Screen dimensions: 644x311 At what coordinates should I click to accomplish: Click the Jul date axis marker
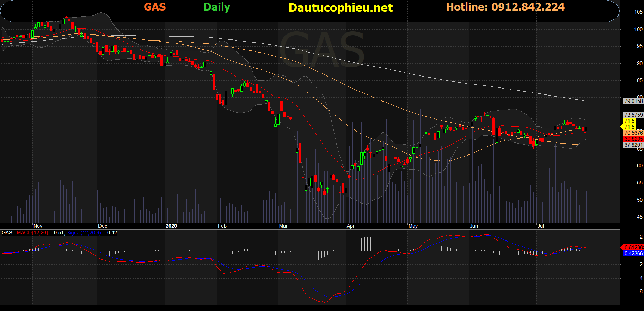point(541,226)
